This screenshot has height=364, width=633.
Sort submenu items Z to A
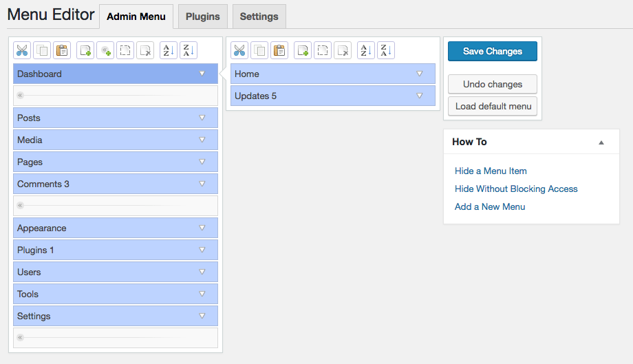click(x=386, y=50)
